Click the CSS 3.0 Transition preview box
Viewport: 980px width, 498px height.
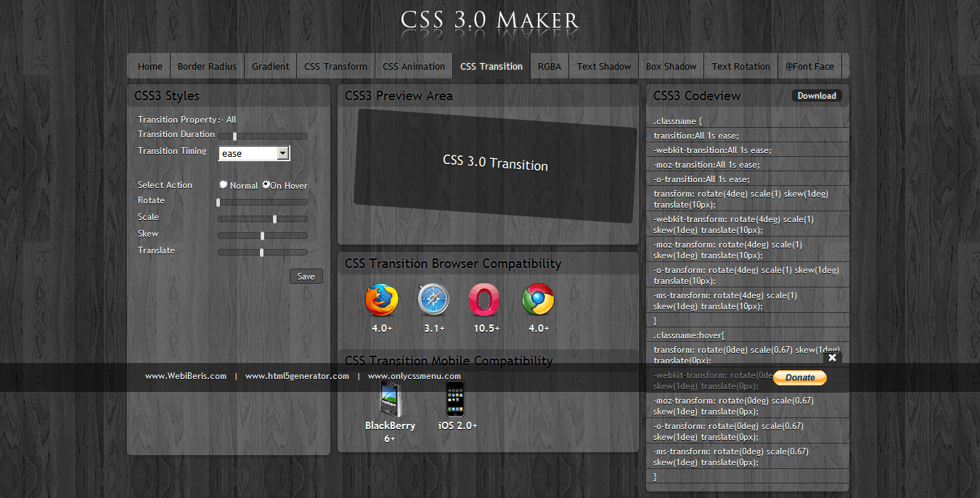[495, 166]
